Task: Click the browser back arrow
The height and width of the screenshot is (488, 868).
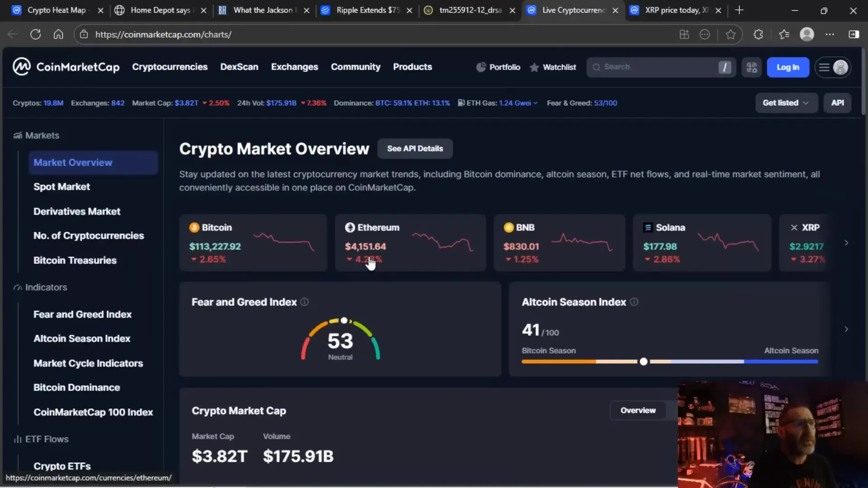Action: click(13, 34)
